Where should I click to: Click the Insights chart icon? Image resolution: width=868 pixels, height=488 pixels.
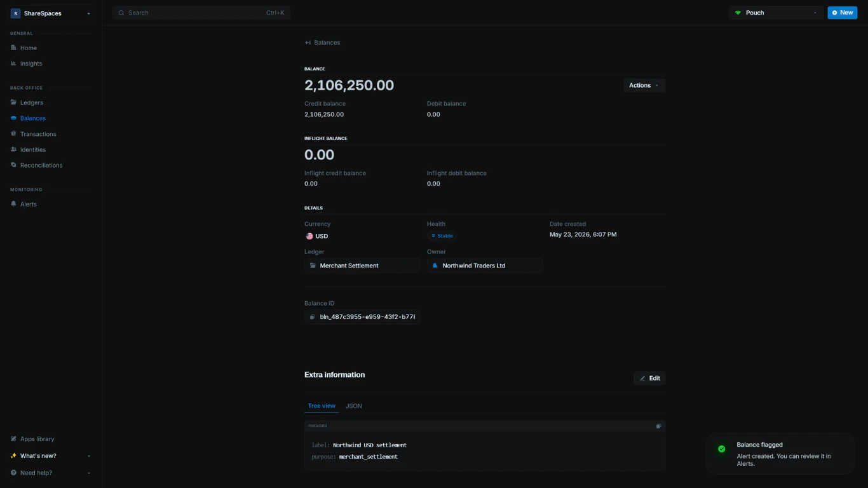pyautogui.click(x=14, y=64)
